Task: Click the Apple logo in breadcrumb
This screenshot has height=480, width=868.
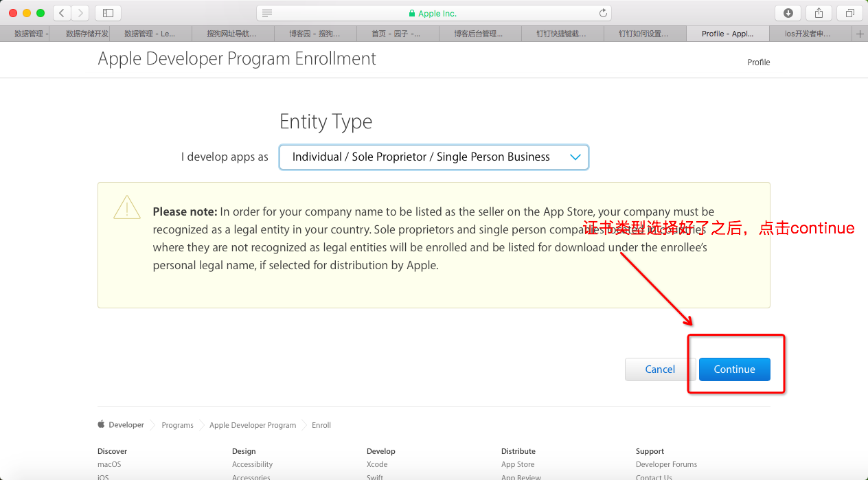Action: click(x=101, y=424)
